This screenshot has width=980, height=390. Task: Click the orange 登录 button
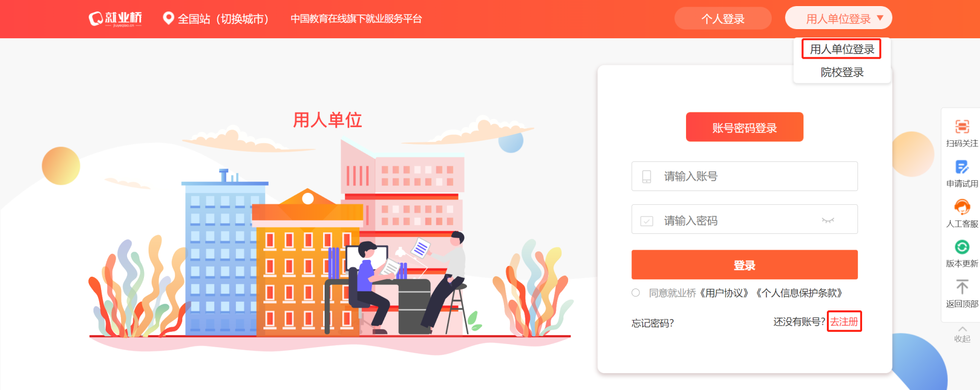(x=744, y=264)
